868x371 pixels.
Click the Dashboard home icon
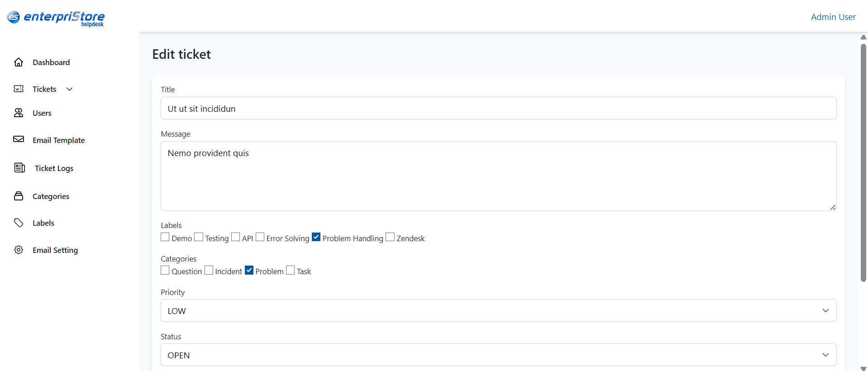click(19, 62)
